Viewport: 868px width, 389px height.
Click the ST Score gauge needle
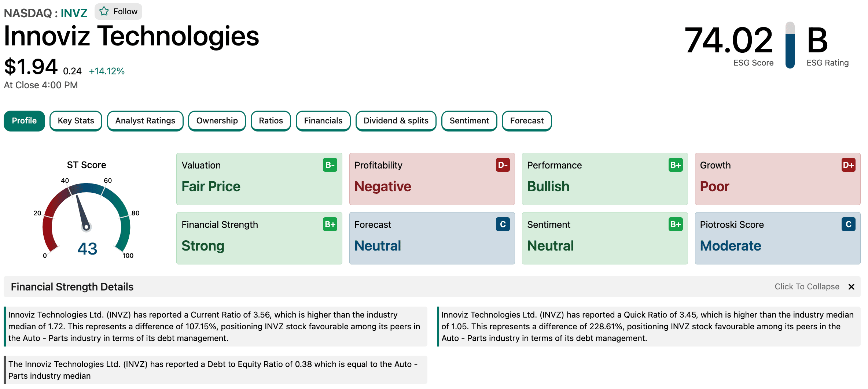82,212
